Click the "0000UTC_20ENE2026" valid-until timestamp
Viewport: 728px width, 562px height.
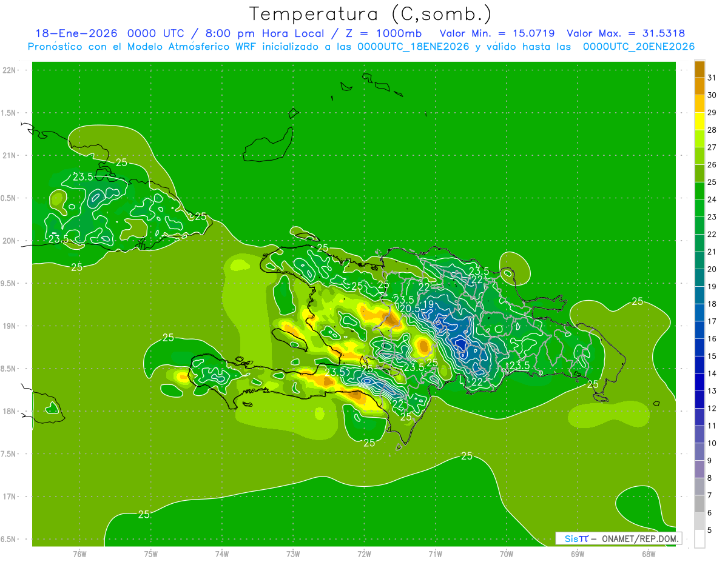point(639,47)
